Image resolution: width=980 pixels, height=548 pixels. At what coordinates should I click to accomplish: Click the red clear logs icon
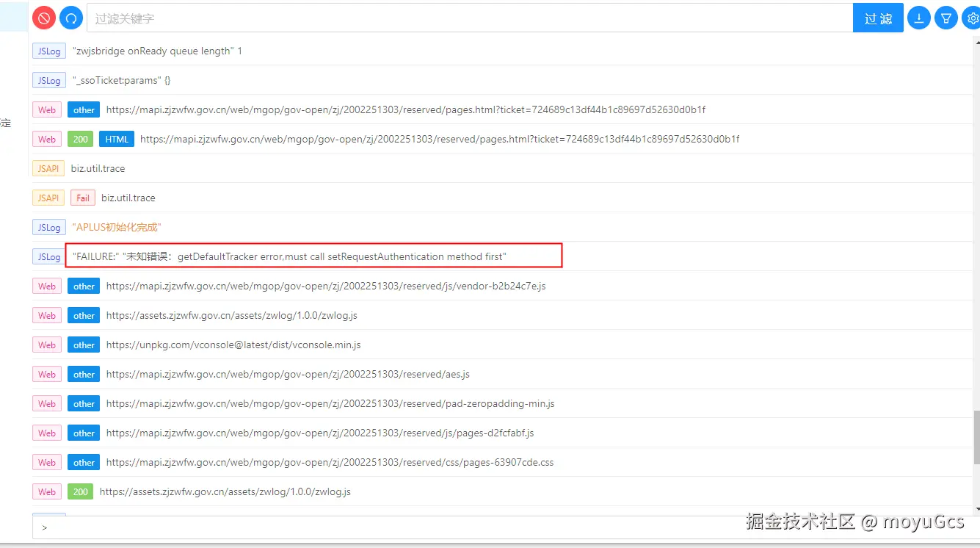click(44, 18)
